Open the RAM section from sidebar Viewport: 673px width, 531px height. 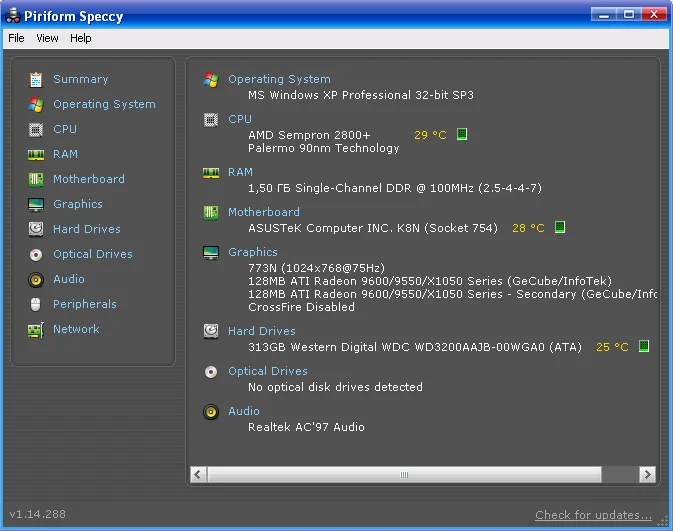pos(65,154)
